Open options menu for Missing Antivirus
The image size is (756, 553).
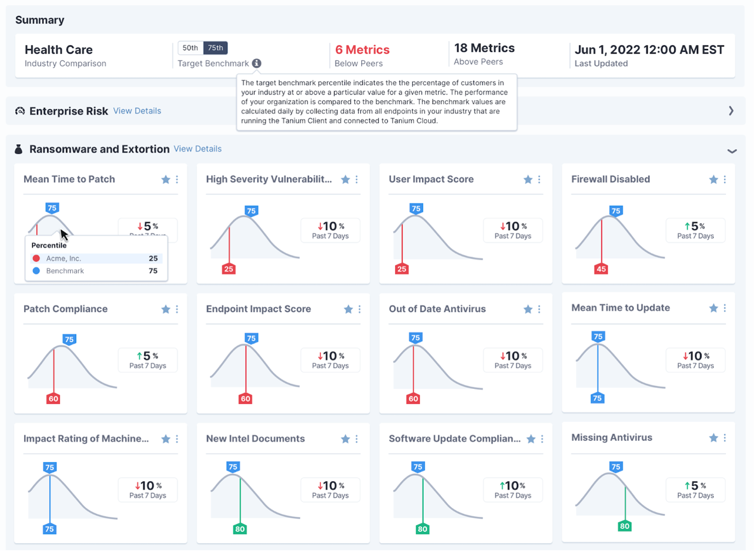(725, 438)
